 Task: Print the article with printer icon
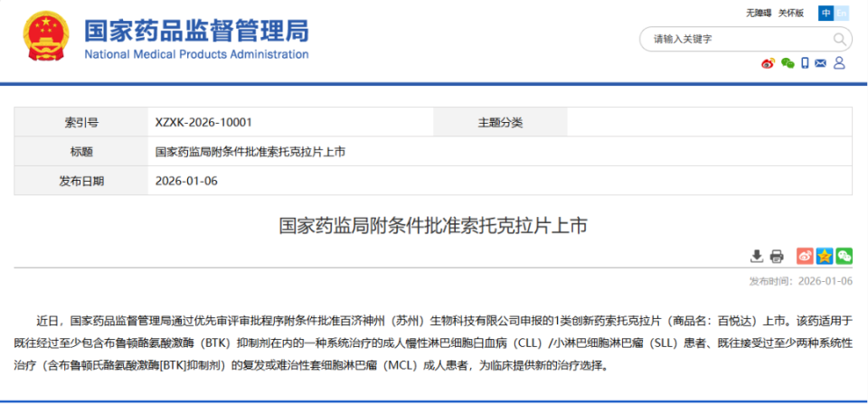point(778,256)
